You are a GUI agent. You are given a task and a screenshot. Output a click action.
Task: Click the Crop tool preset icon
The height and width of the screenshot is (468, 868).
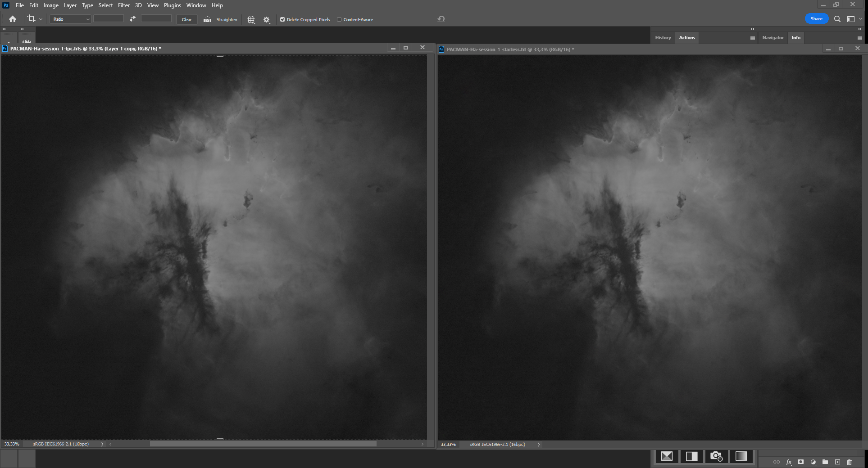31,18
